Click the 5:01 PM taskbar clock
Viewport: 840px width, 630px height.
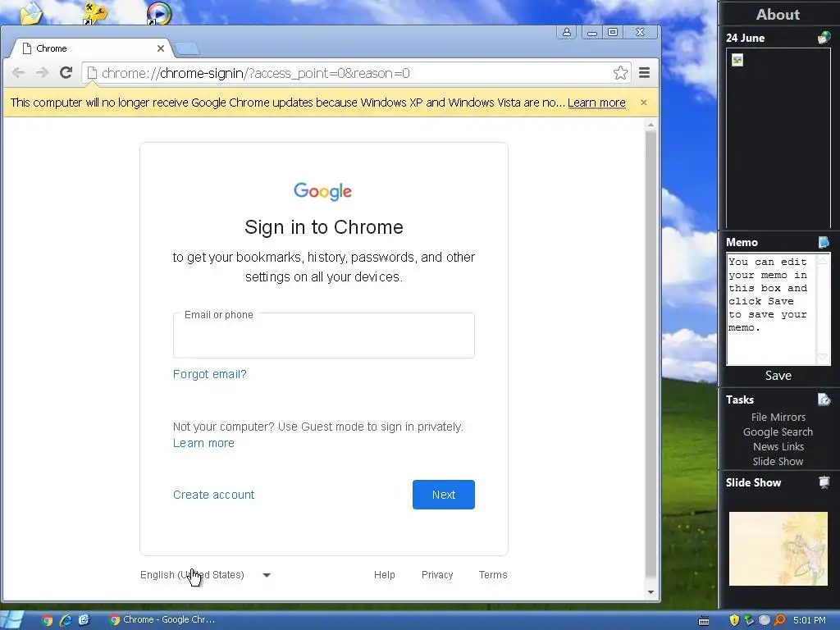coord(810,620)
